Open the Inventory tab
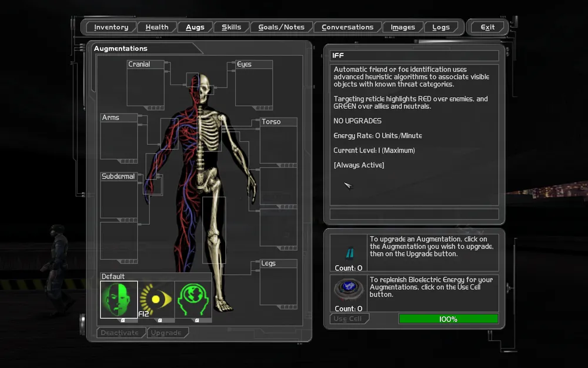The image size is (588, 368). tap(111, 27)
